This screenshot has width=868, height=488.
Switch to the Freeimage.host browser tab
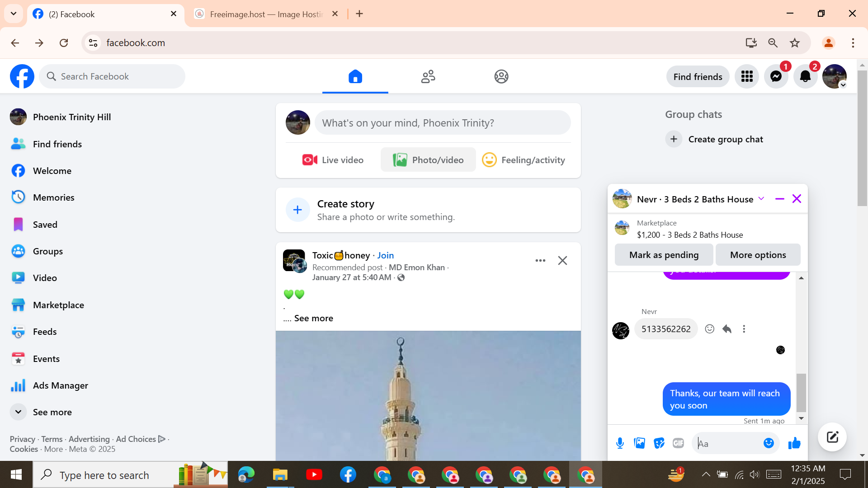point(267,14)
